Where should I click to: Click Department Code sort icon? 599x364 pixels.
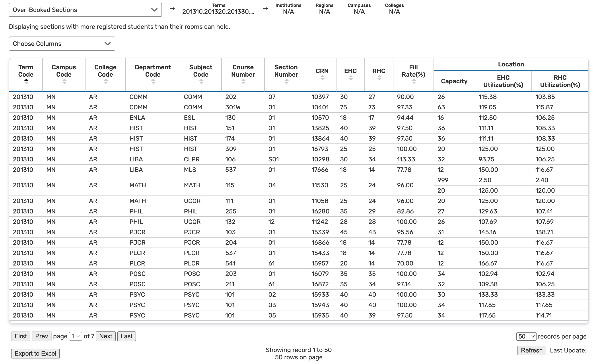(153, 81)
